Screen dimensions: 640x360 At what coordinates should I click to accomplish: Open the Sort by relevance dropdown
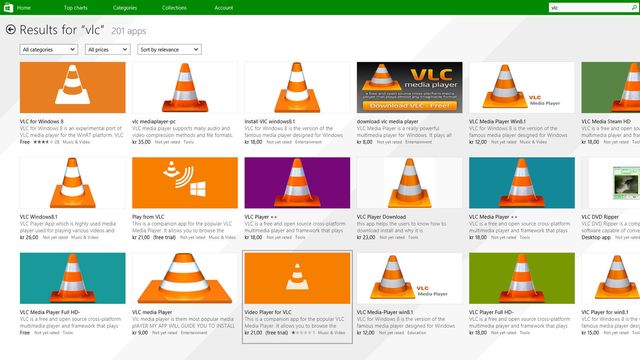point(169,49)
